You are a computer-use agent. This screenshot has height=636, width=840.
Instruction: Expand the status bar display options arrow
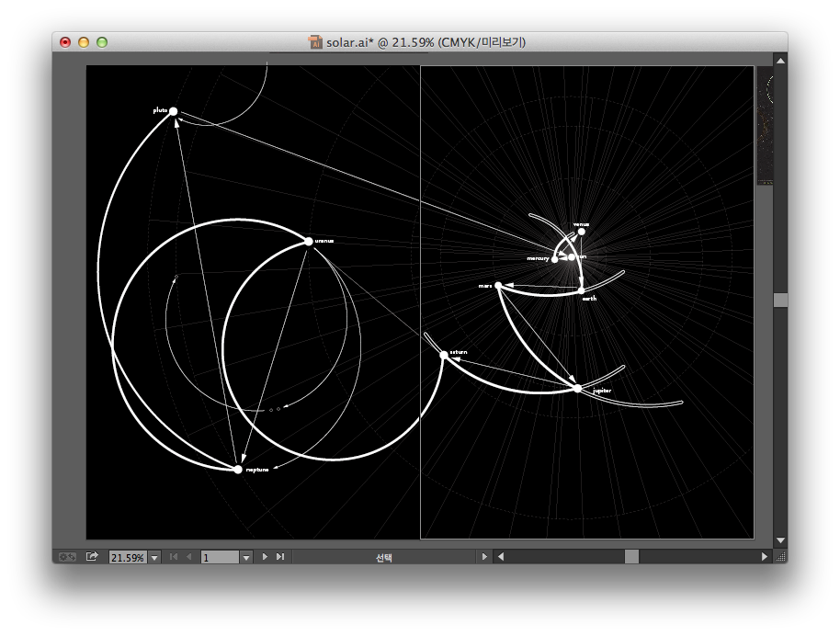(484, 557)
